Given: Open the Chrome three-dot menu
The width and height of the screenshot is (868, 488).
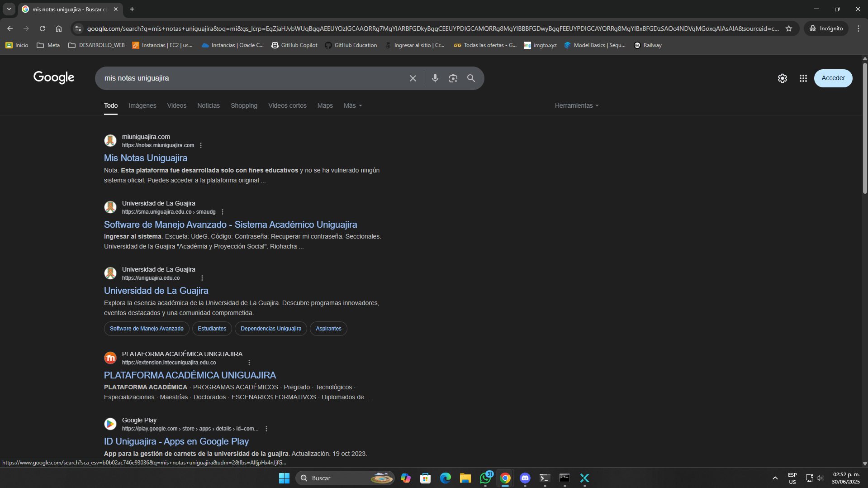Looking at the screenshot, I should pyautogui.click(x=858, y=29).
